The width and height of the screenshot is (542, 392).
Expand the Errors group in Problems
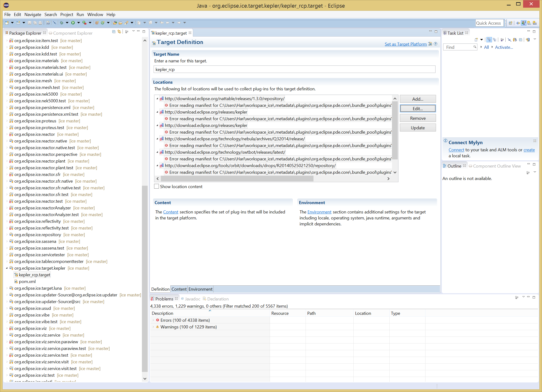[153, 320]
